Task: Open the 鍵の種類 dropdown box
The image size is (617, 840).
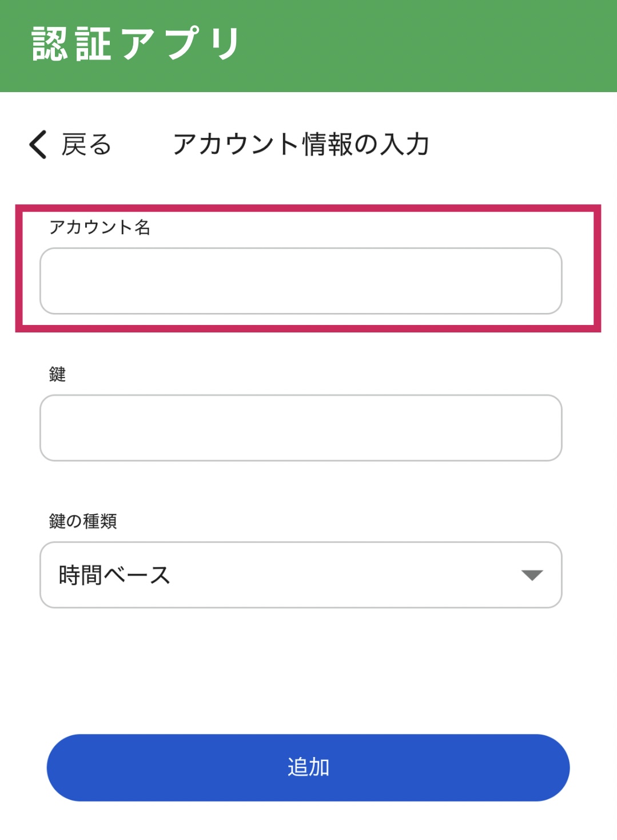Action: pos(301,574)
